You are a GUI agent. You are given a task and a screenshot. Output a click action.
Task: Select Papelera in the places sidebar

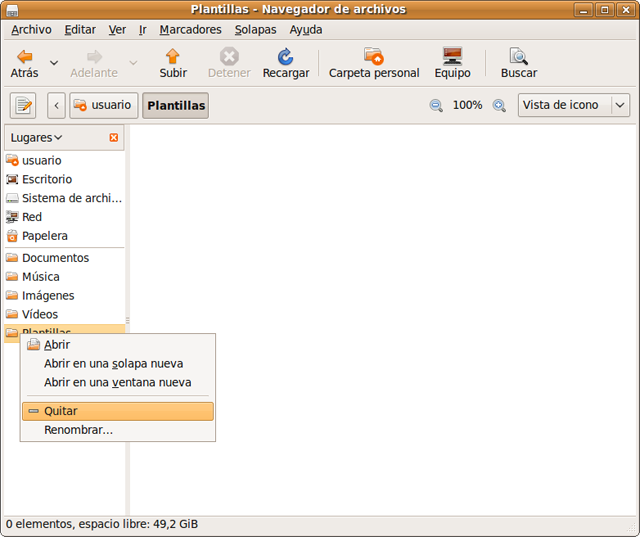pos(45,236)
